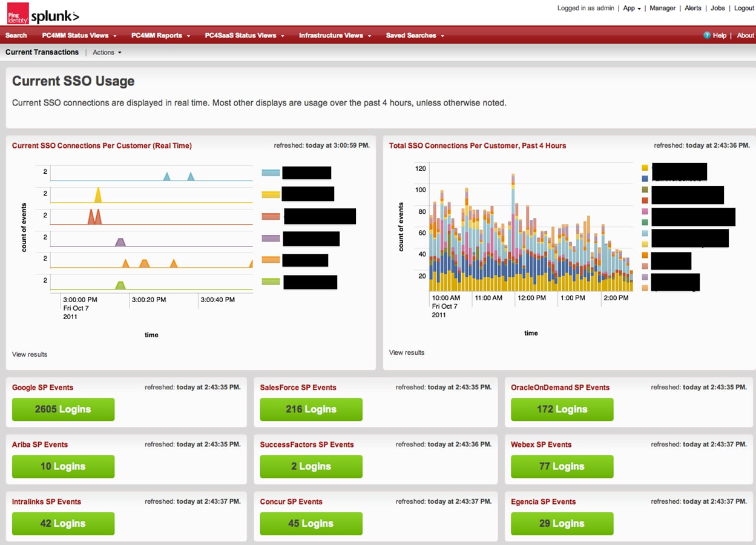This screenshot has width=756, height=545.
Task: Click the Ariba SP Events panel title
Action: (40, 444)
